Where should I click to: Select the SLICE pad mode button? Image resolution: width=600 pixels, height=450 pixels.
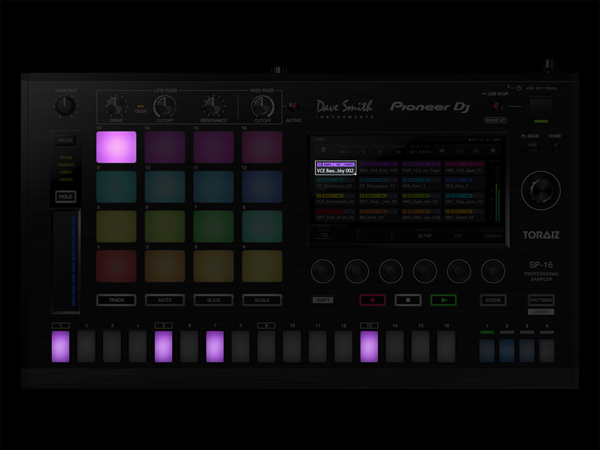coord(214,300)
